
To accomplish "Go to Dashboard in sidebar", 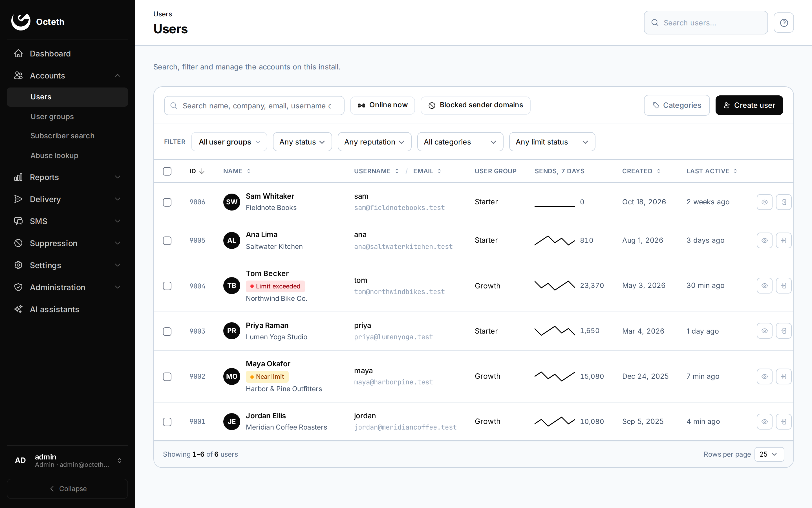I will pos(67,53).
